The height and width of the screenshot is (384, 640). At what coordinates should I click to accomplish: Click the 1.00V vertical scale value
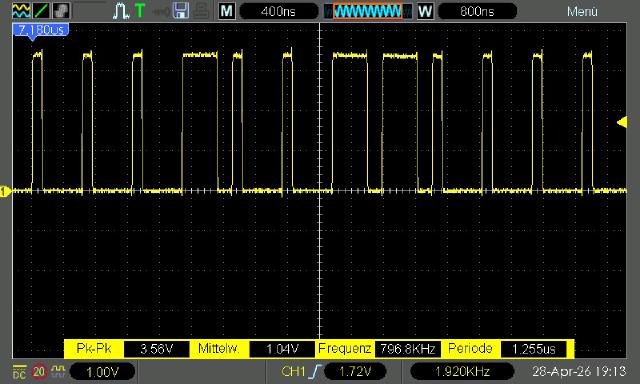102,372
